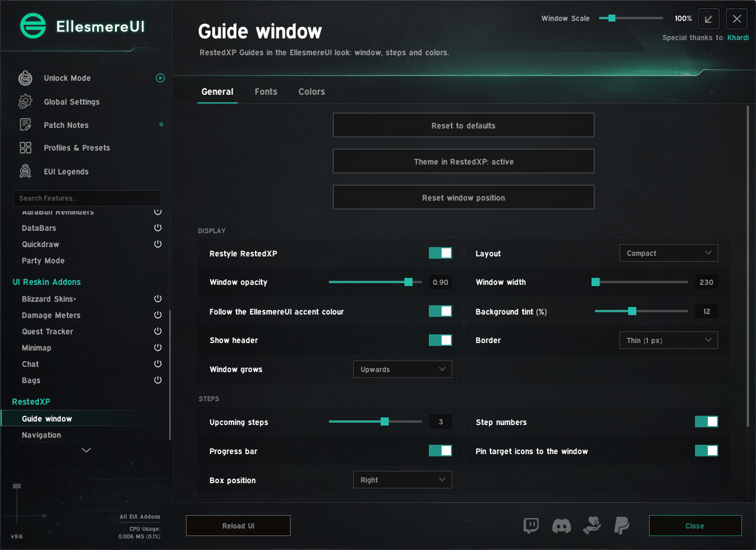Viewport: 756px width, 550px height.
Task: Click the EllesmereUI logo icon
Action: (33, 26)
